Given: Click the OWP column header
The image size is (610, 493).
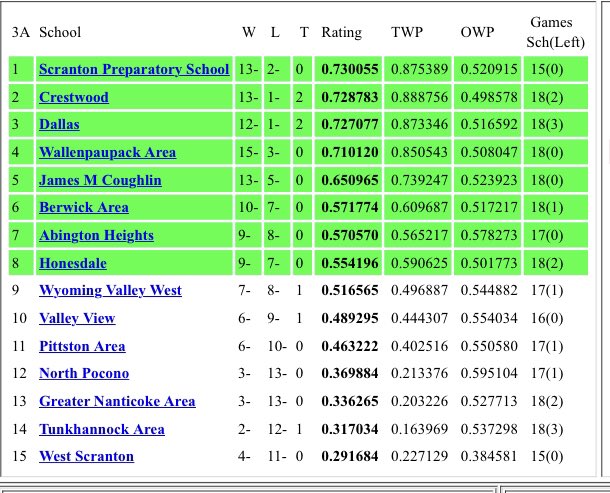Looking at the screenshot, I should (x=478, y=32).
